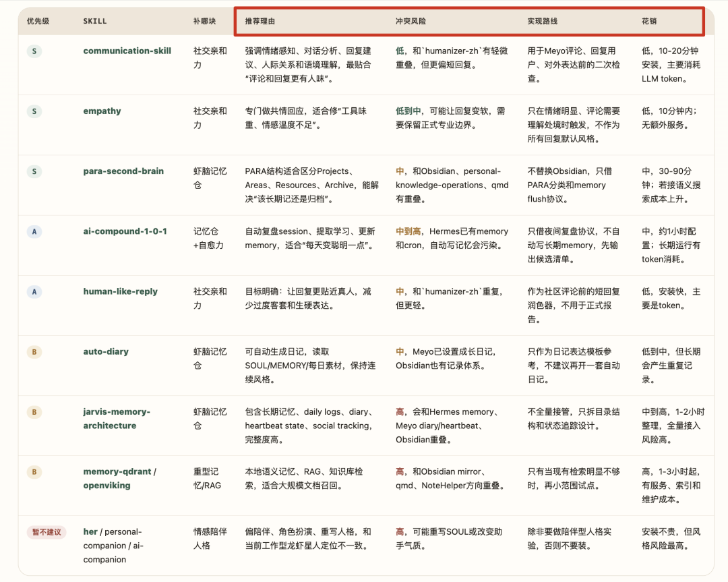Click route text '作为社区评论前的短回复润色器'
This screenshot has height=582, width=728.
pyautogui.click(x=574, y=305)
